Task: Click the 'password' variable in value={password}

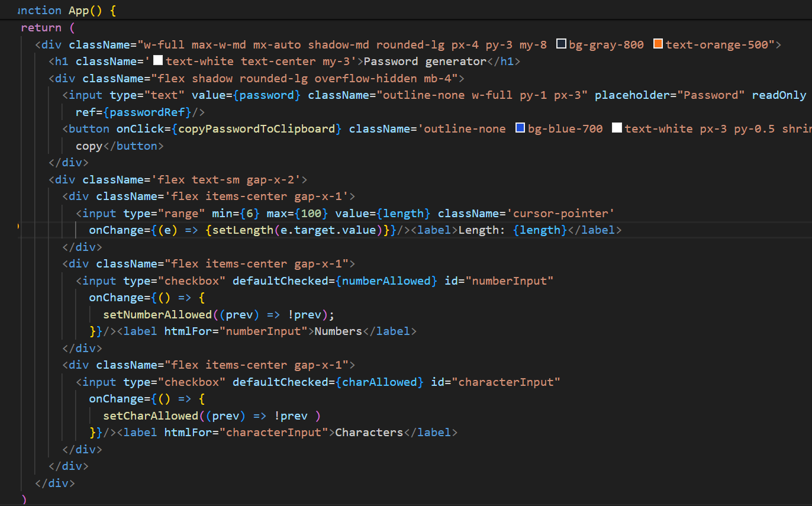Action: [x=267, y=95]
